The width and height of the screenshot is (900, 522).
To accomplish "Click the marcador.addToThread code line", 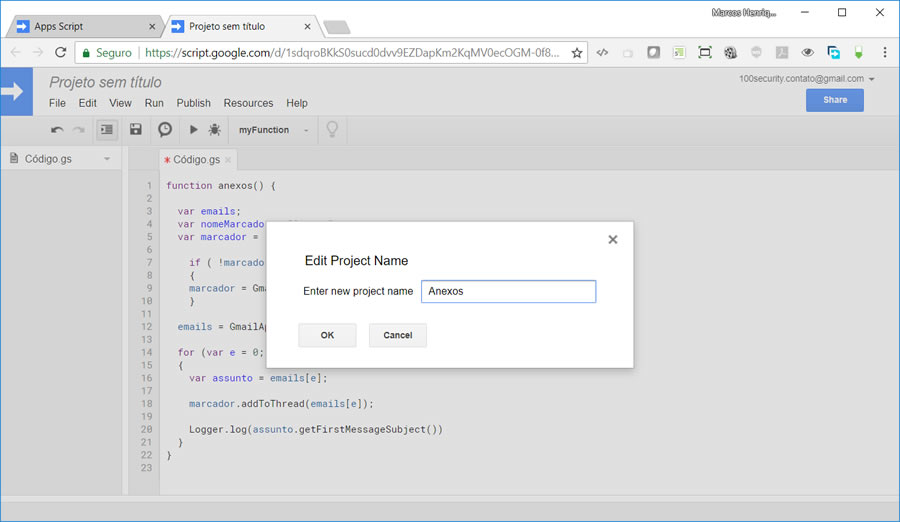I will (281, 404).
